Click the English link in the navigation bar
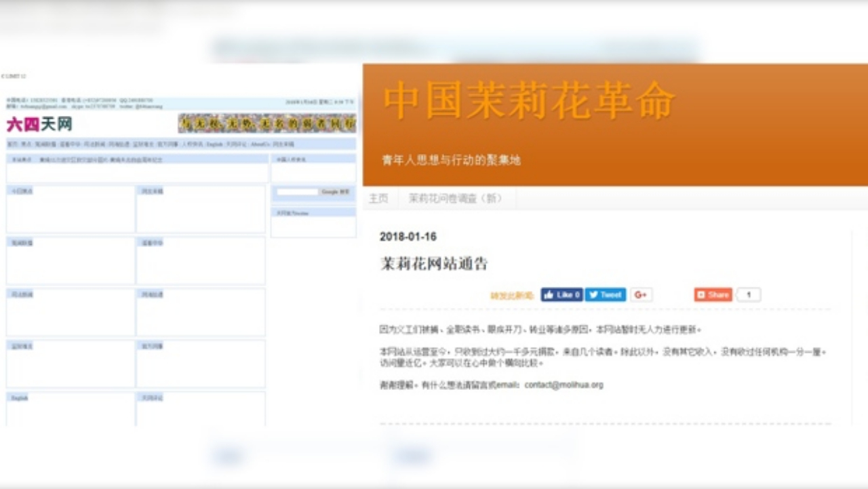The height and width of the screenshot is (489, 868). (x=214, y=144)
